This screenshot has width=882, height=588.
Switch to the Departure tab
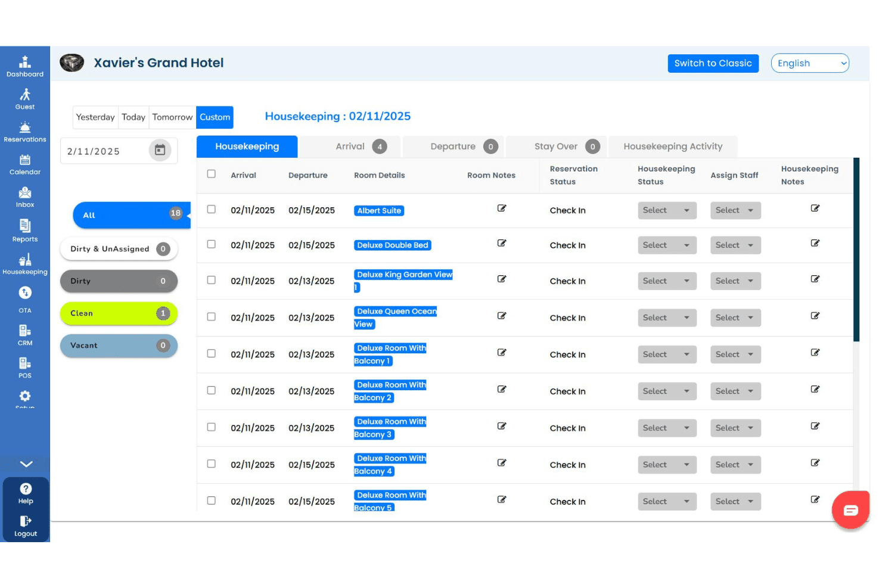[453, 147]
